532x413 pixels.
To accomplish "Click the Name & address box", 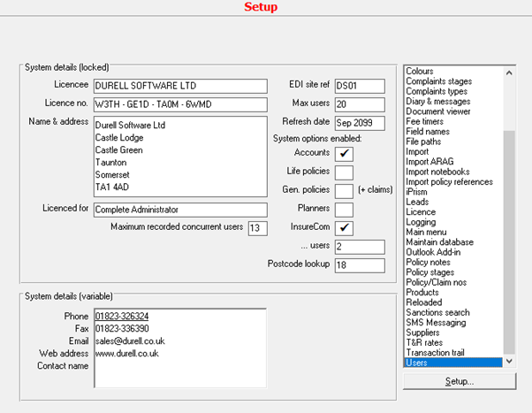I will tap(180, 157).
